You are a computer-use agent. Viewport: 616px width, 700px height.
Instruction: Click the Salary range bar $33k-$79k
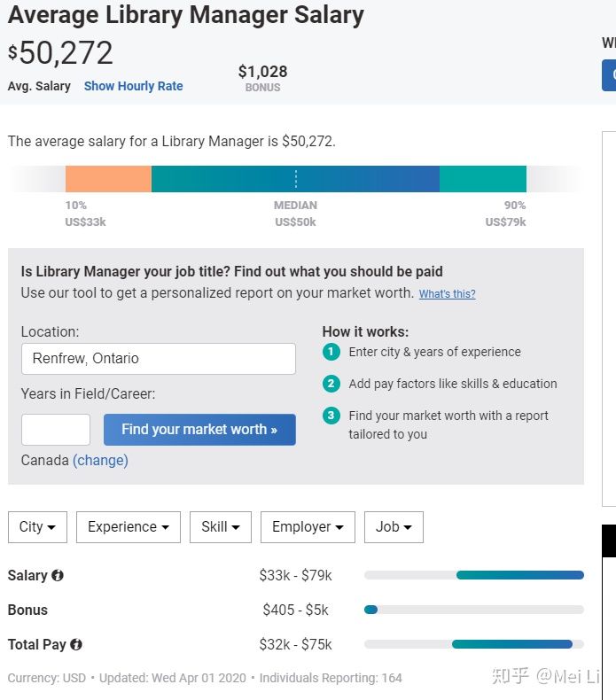point(519,576)
